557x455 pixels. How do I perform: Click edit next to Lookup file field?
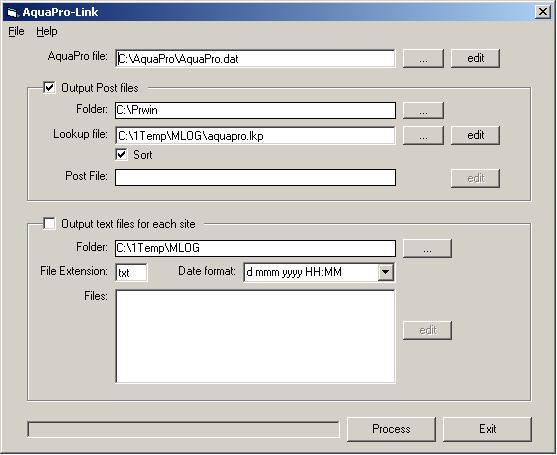[475, 135]
